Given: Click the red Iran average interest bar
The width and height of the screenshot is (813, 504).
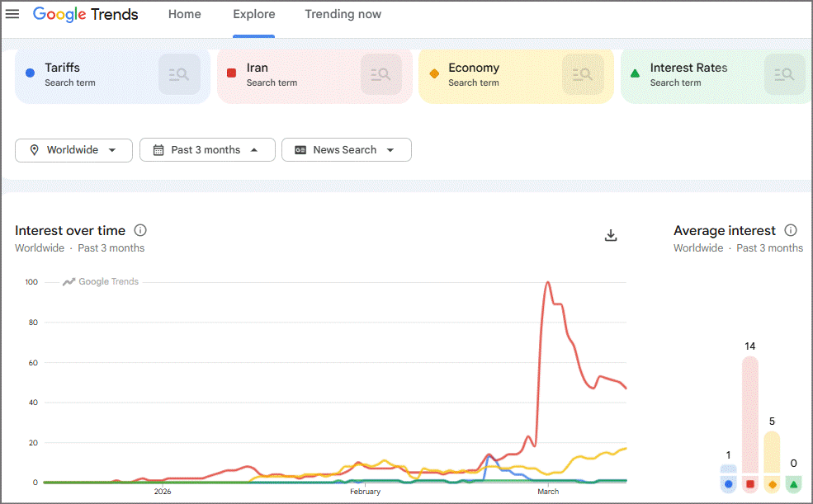Looking at the screenshot, I should (749, 414).
